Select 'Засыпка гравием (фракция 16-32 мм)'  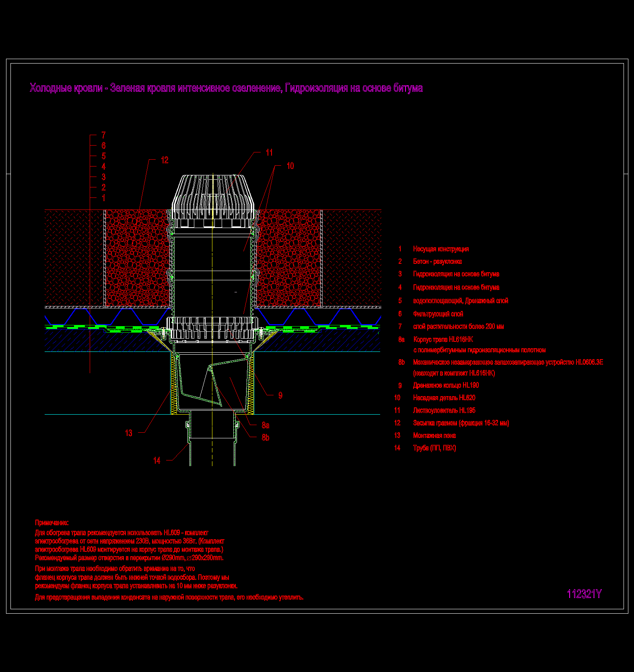461,423
